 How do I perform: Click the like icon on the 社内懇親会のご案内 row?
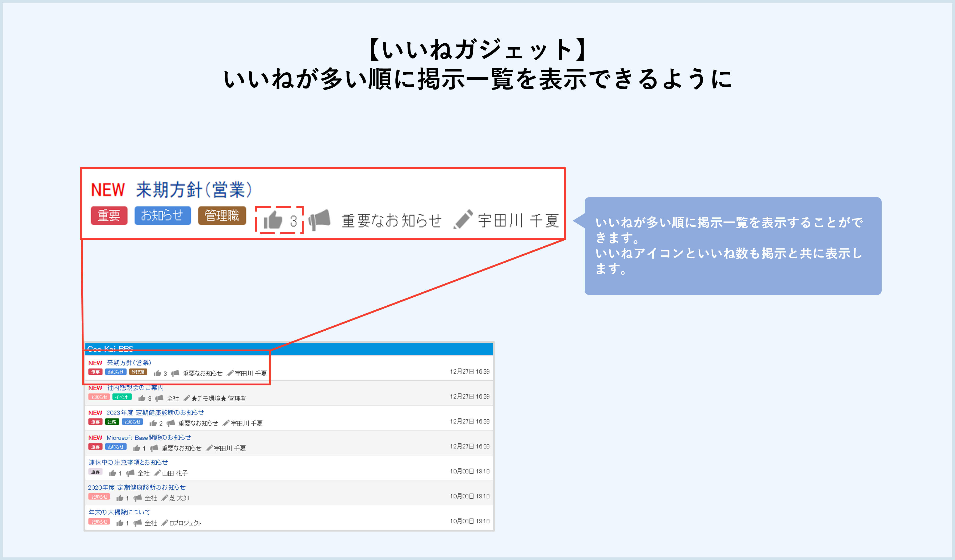pyautogui.click(x=142, y=398)
